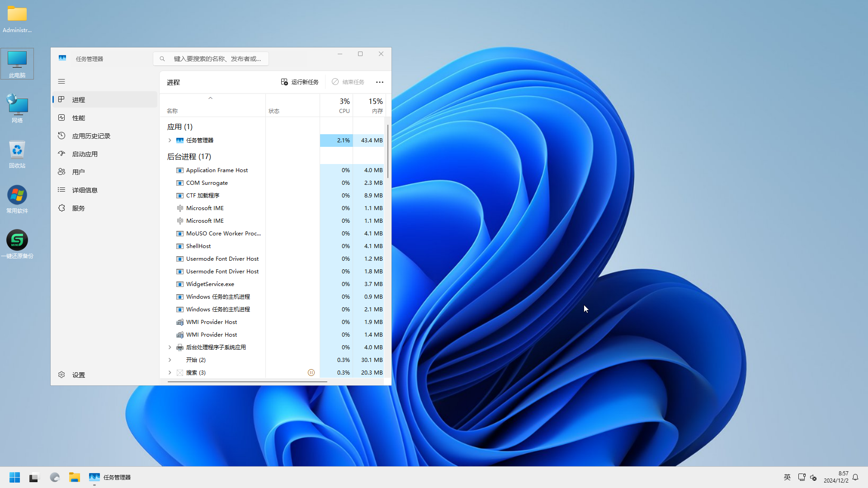
Task: Open 性能 (Performance) panel
Action: point(78,117)
